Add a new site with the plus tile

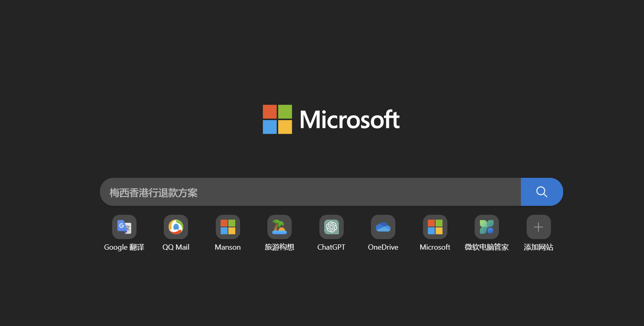click(539, 227)
